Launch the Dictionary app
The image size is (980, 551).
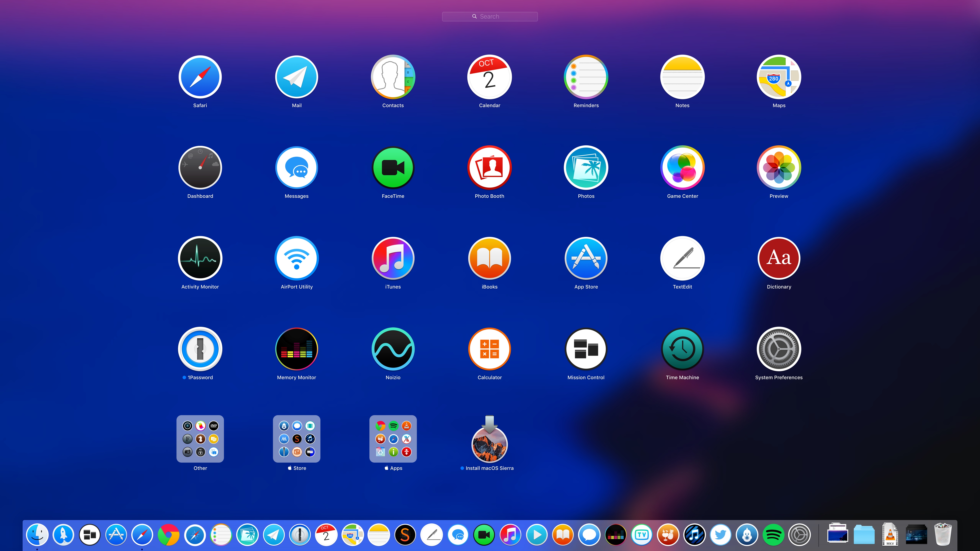779,258
